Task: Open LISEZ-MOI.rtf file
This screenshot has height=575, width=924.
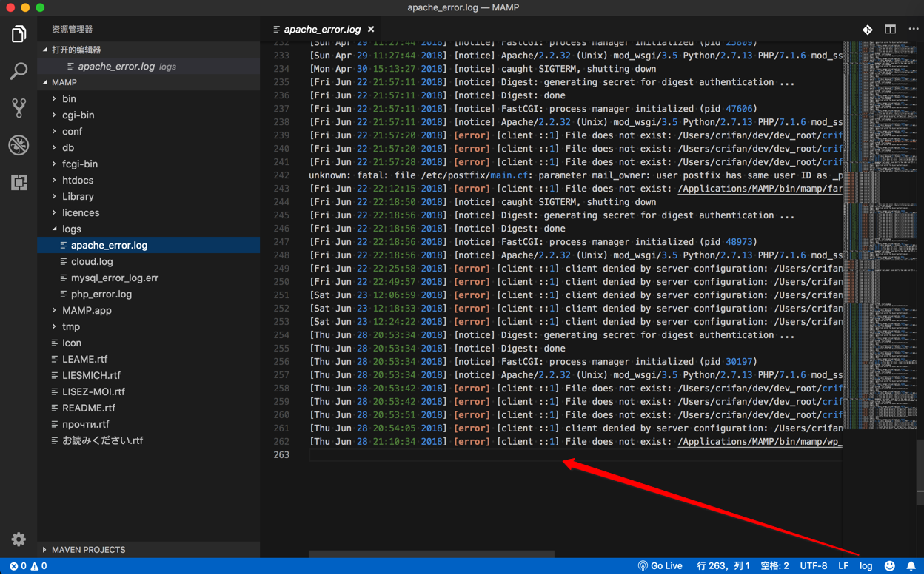Action: [148, 391]
